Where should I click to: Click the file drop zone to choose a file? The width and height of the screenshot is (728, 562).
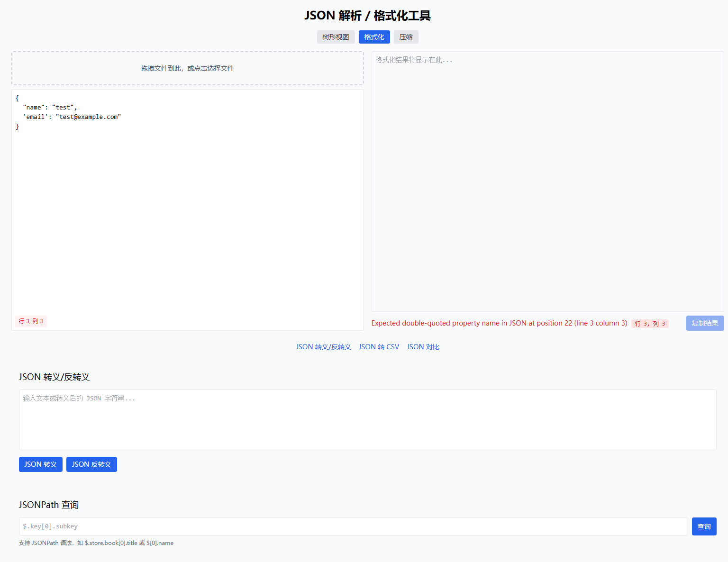(187, 68)
